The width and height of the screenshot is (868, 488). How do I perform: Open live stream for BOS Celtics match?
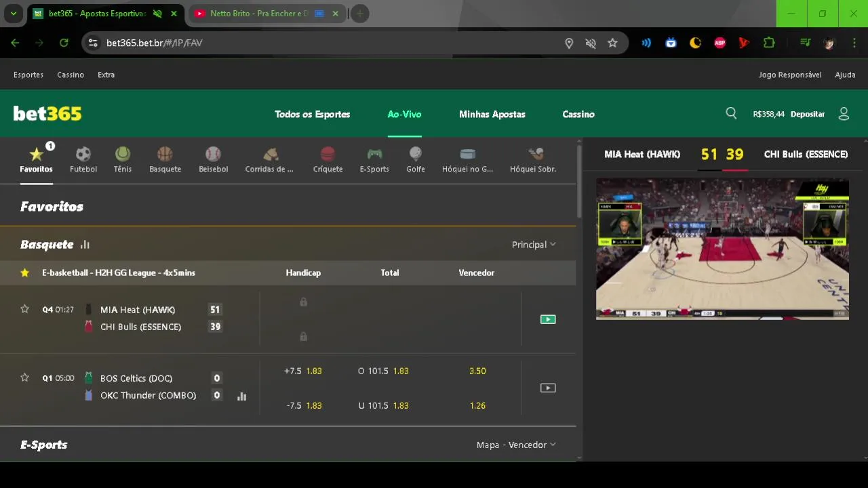[x=548, y=388]
